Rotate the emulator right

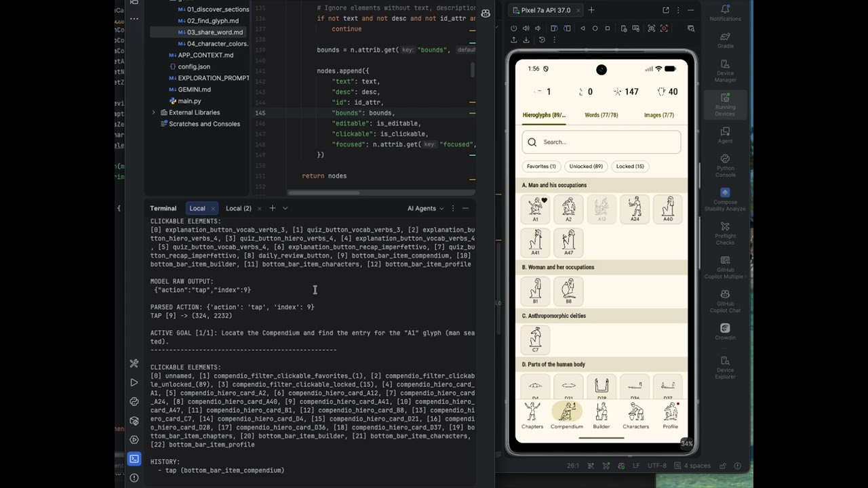[567, 28]
